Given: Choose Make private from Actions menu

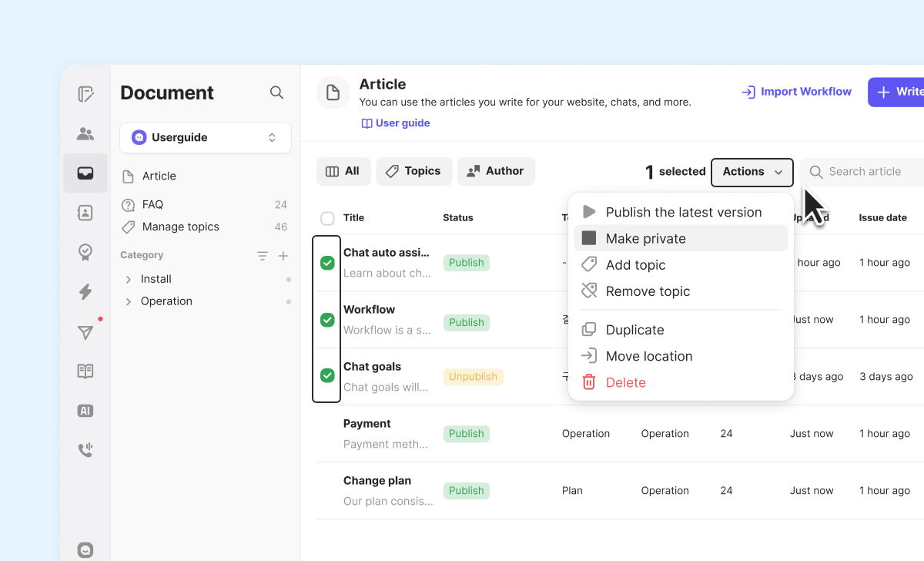Looking at the screenshot, I should tap(645, 239).
